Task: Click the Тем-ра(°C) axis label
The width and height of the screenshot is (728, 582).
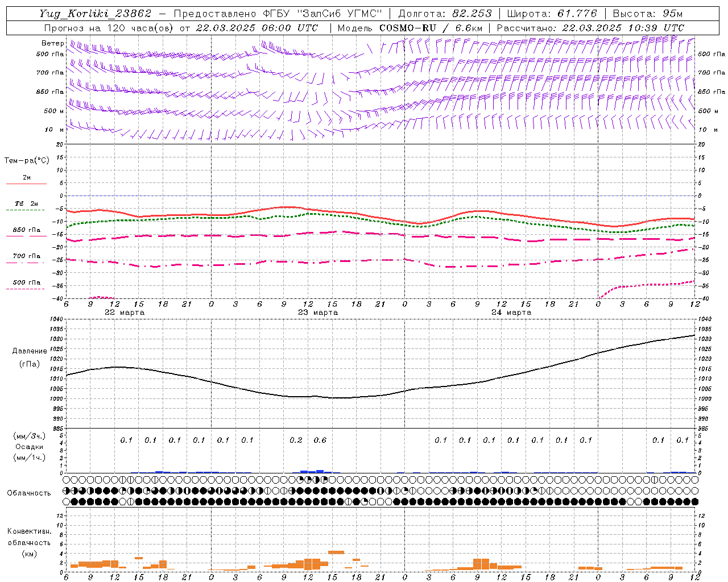Action: pyautogui.click(x=27, y=161)
